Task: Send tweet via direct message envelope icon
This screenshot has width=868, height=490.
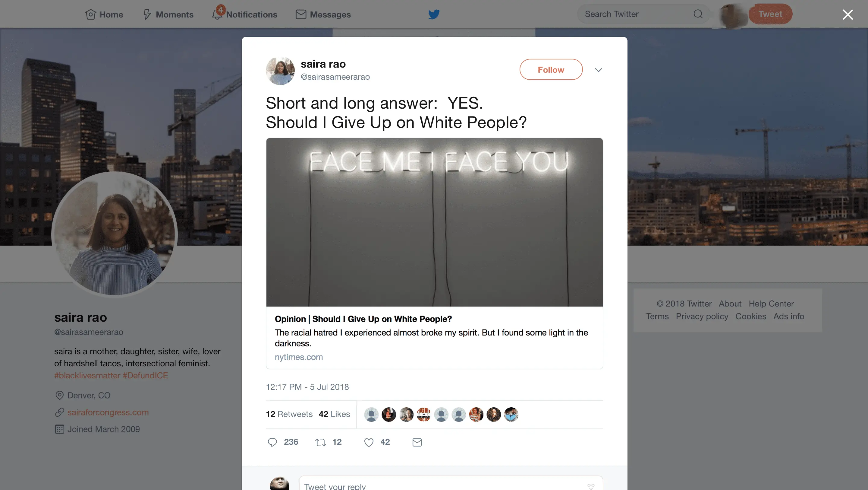Action: pyautogui.click(x=417, y=442)
